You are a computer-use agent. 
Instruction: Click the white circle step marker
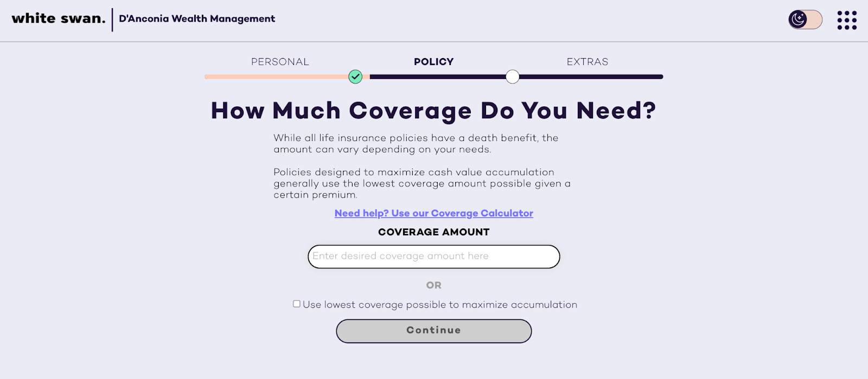[x=512, y=77]
